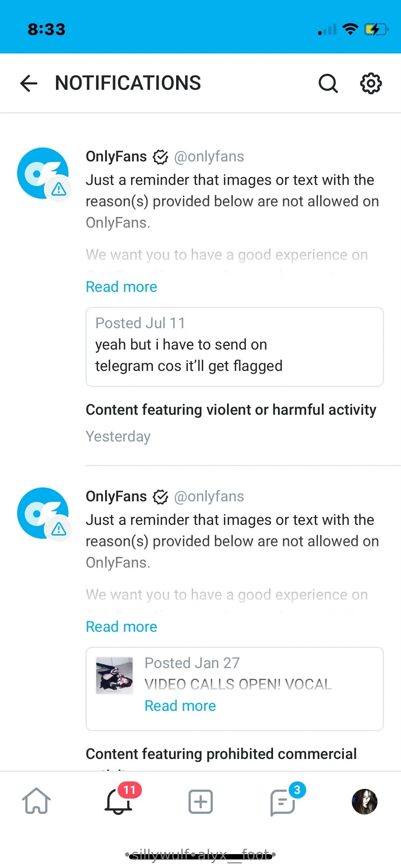Open notifications bell with 11 badge
This screenshot has width=401, height=868.
[119, 801]
